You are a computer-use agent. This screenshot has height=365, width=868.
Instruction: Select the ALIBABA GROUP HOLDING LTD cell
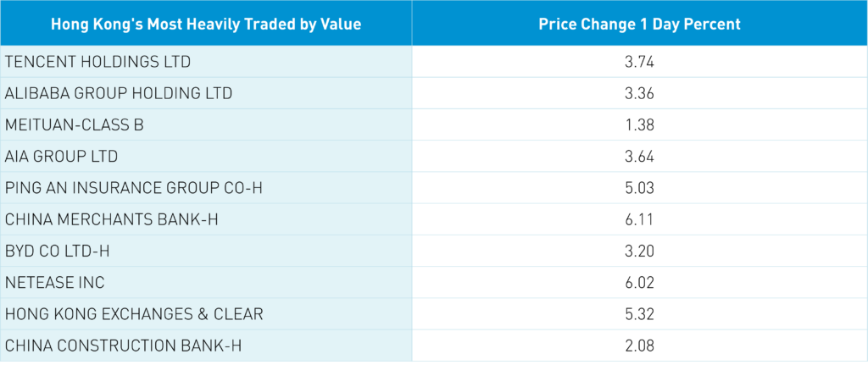pos(118,93)
